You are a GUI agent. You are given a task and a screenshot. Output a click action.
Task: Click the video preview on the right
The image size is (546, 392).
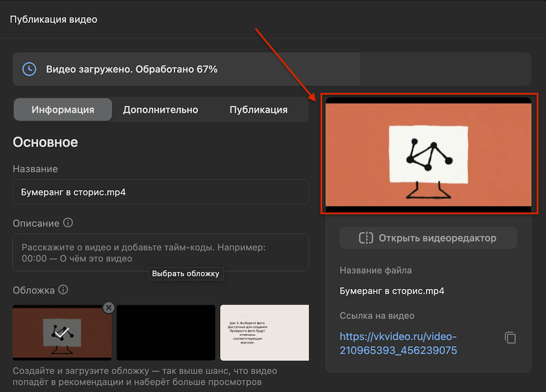point(428,155)
